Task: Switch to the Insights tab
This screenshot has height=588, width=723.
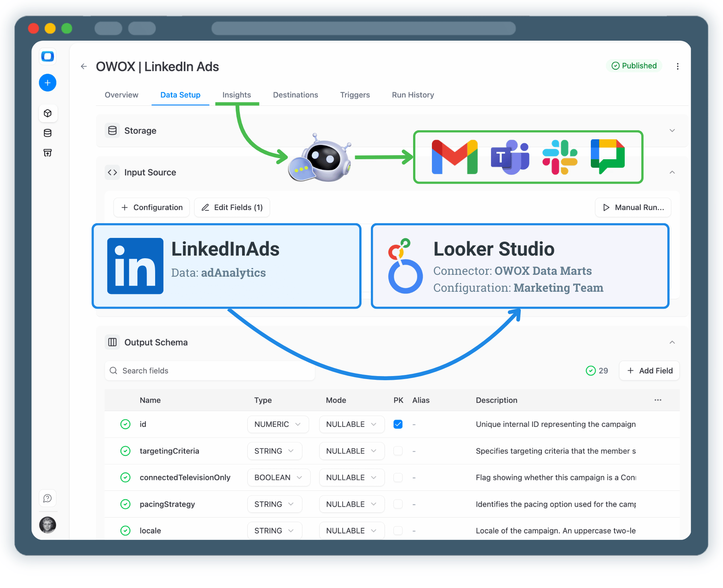Action: [236, 95]
